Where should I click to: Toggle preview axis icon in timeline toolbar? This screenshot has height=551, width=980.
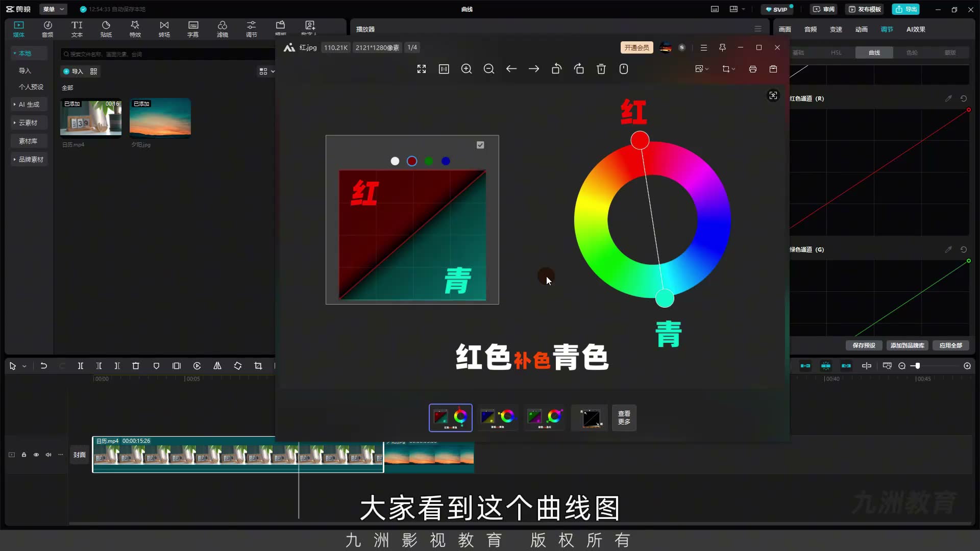tap(867, 366)
